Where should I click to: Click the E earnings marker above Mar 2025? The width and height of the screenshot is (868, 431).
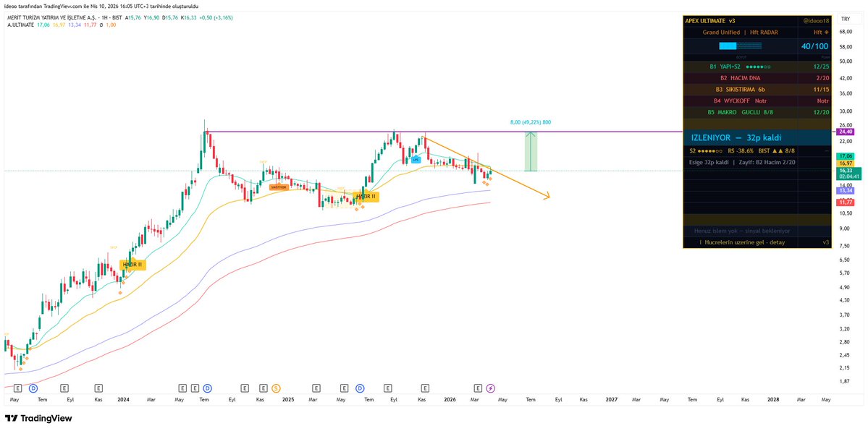316,388
